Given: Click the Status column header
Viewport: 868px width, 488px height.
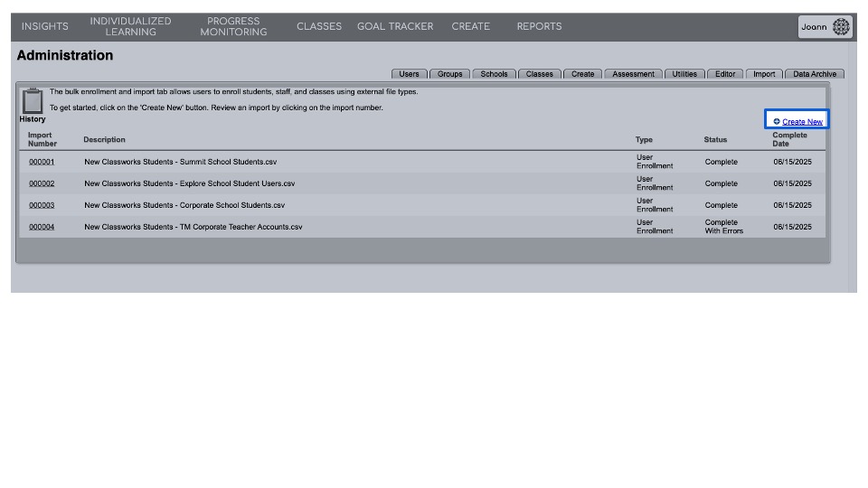Looking at the screenshot, I should (715, 140).
